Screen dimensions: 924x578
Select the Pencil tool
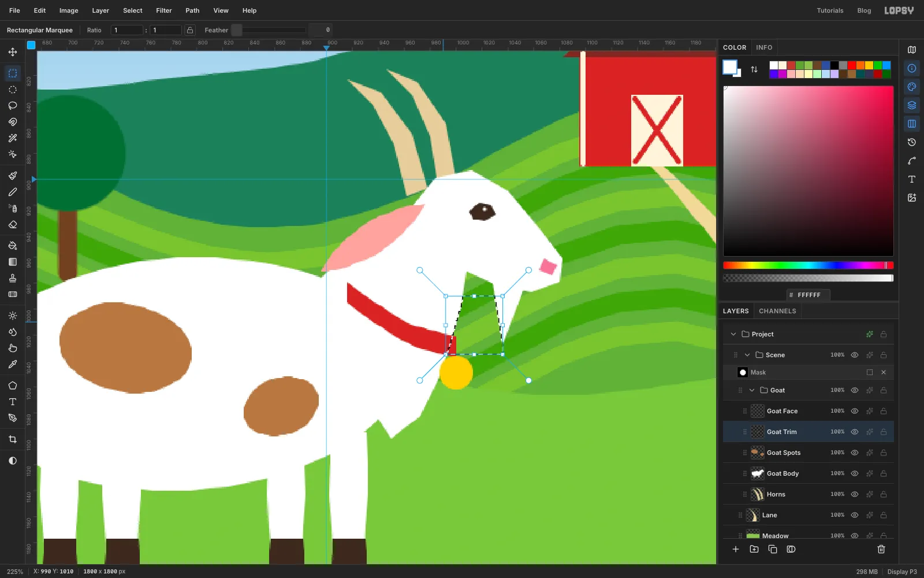13,192
